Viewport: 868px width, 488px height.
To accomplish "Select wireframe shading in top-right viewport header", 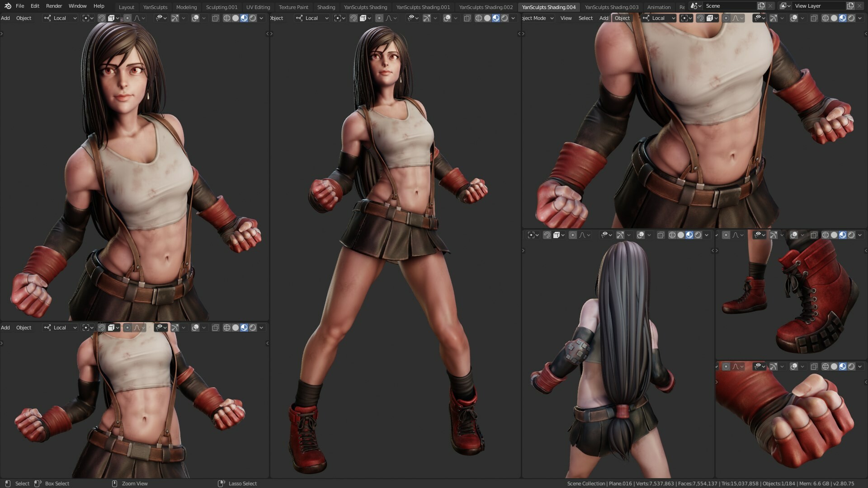I will pos(826,18).
